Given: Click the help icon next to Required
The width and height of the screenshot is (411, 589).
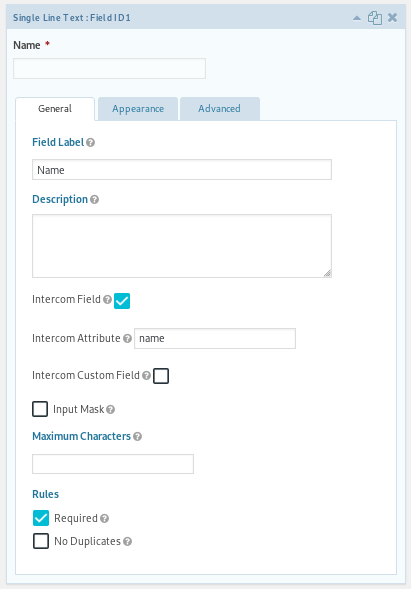Looking at the screenshot, I should pos(104,519).
